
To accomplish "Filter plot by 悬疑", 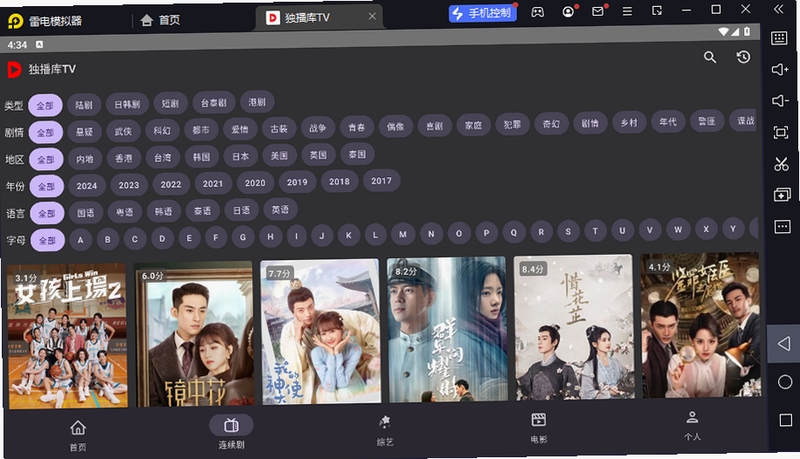I will pyautogui.click(x=84, y=132).
